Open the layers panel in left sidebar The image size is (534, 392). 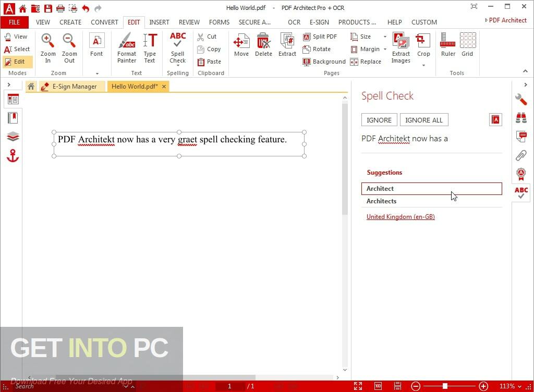(13, 137)
